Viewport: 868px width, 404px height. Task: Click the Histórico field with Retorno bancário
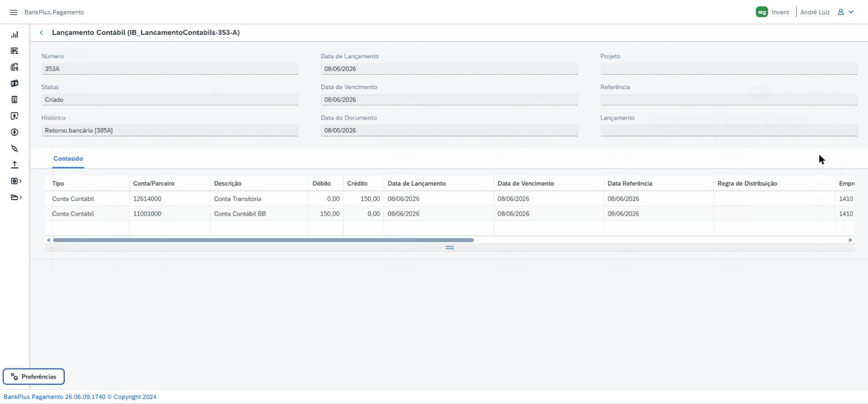[170, 130]
